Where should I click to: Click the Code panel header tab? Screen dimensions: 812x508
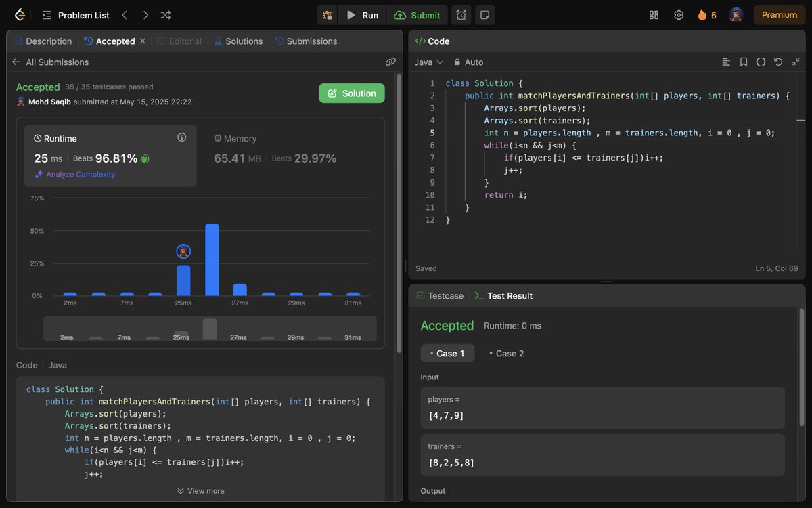pyautogui.click(x=432, y=41)
